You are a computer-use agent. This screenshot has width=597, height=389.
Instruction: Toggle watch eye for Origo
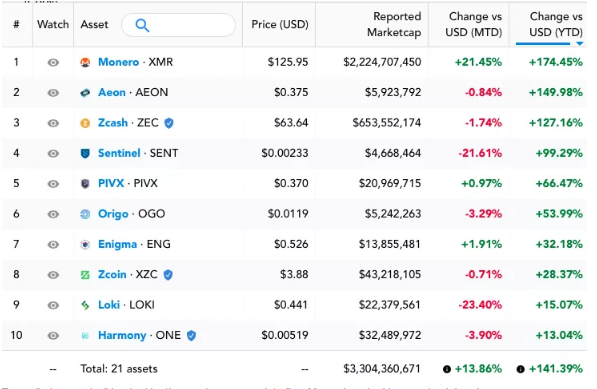click(53, 214)
